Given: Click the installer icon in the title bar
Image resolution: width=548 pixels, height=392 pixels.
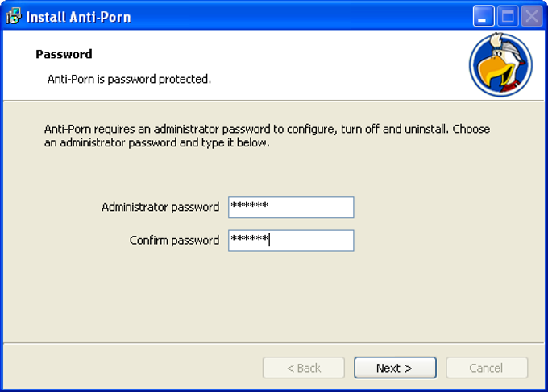Looking at the screenshot, I should point(14,16).
